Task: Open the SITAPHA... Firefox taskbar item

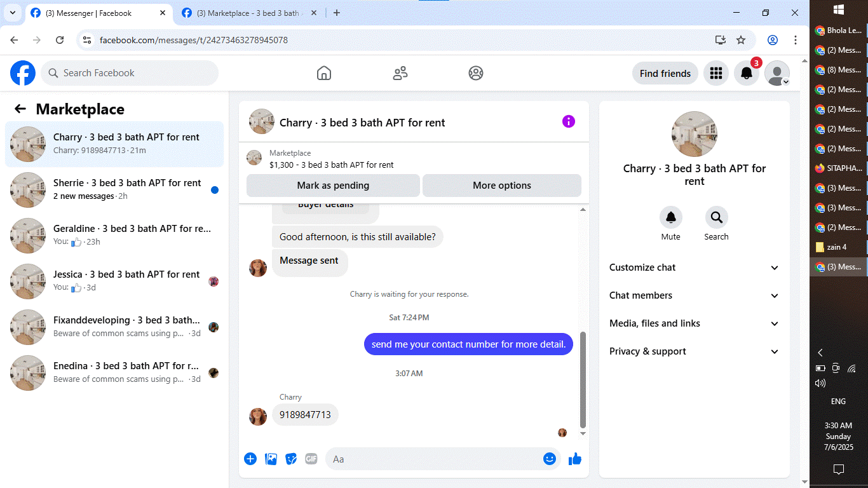Action: [x=839, y=168]
